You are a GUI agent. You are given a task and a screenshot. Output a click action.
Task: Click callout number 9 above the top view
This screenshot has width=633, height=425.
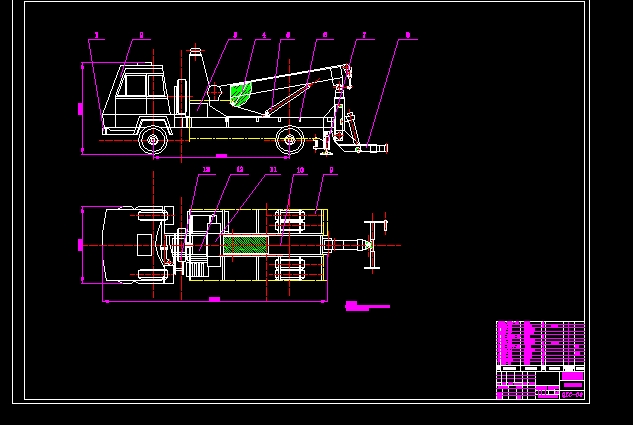331,170
